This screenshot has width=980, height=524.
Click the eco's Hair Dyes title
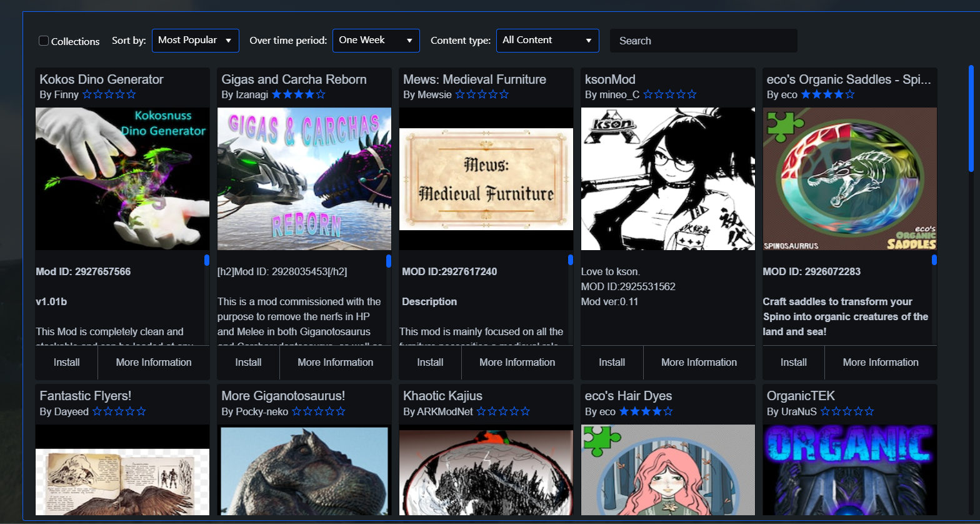click(x=629, y=396)
